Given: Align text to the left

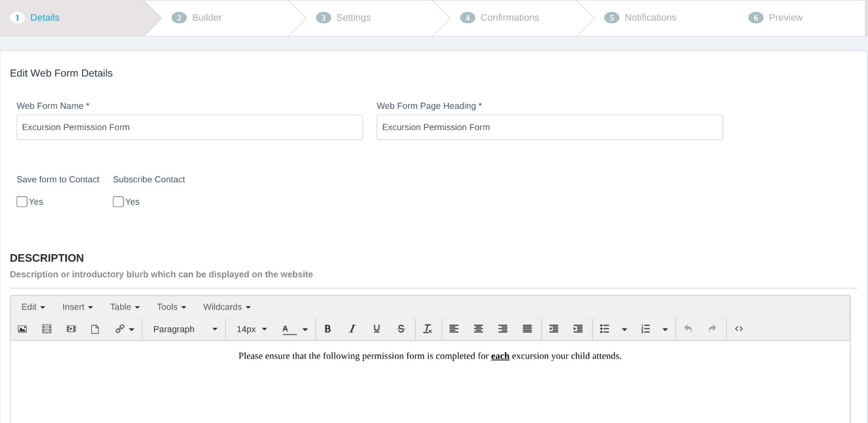Looking at the screenshot, I should coord(454,329).
